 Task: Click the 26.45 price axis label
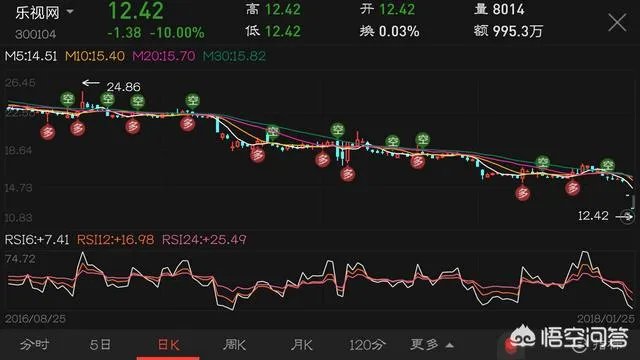coord(20,83)
